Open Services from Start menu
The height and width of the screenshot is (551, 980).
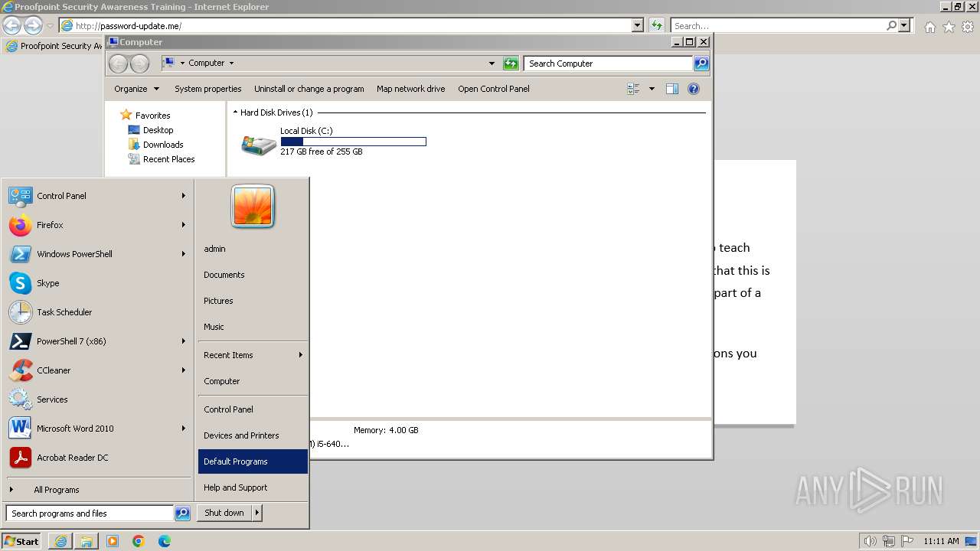[x=96, y=399]
